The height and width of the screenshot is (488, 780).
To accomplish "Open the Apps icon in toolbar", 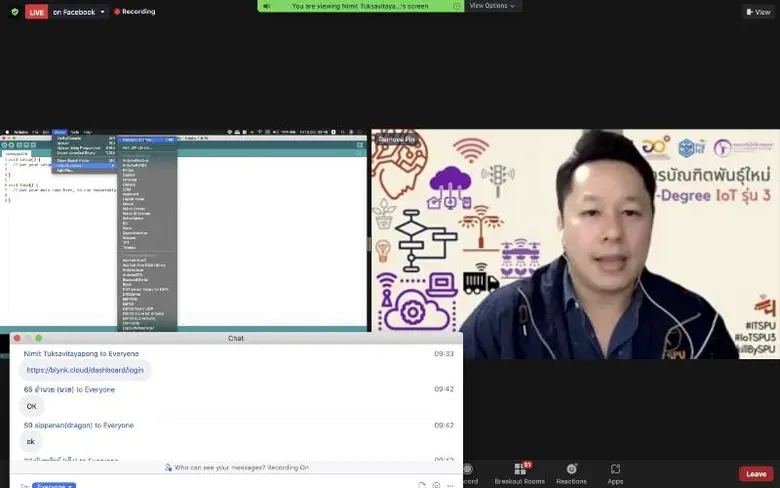I will [615, 472].
